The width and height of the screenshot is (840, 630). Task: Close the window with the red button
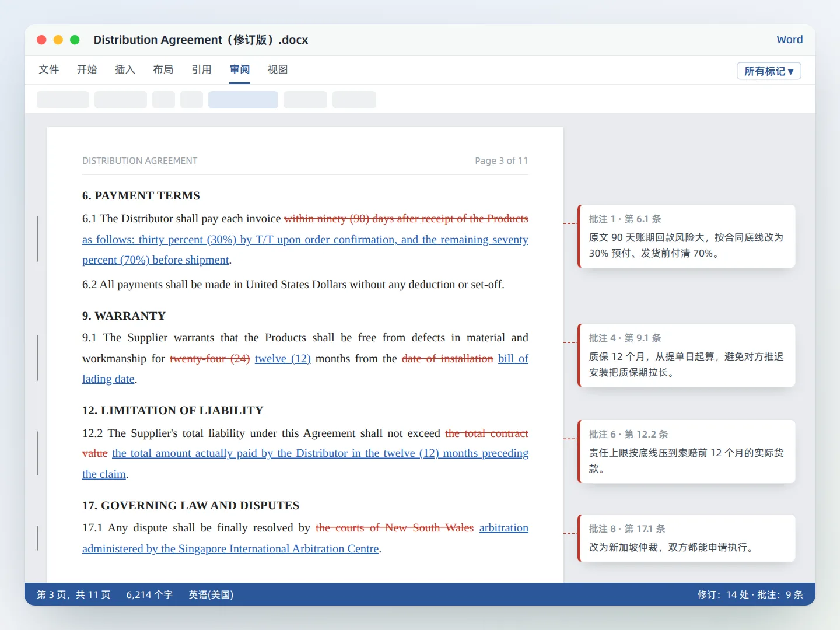click(x=41, y=40)
